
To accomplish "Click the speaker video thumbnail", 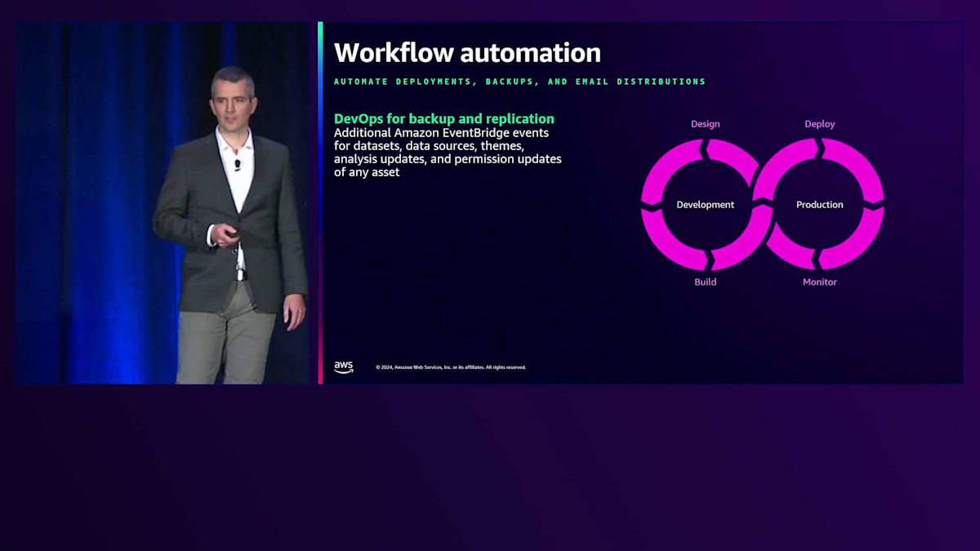I will tap(163, 202).
